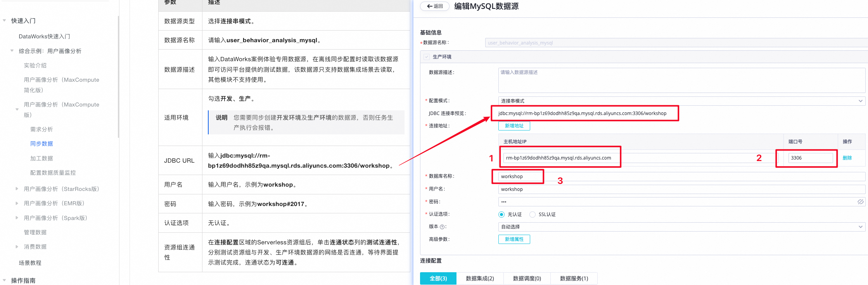Click the left sidebar scrollbar
This screenshot has height=285, width=868.
pyautogui.click(x=118, y=77)
